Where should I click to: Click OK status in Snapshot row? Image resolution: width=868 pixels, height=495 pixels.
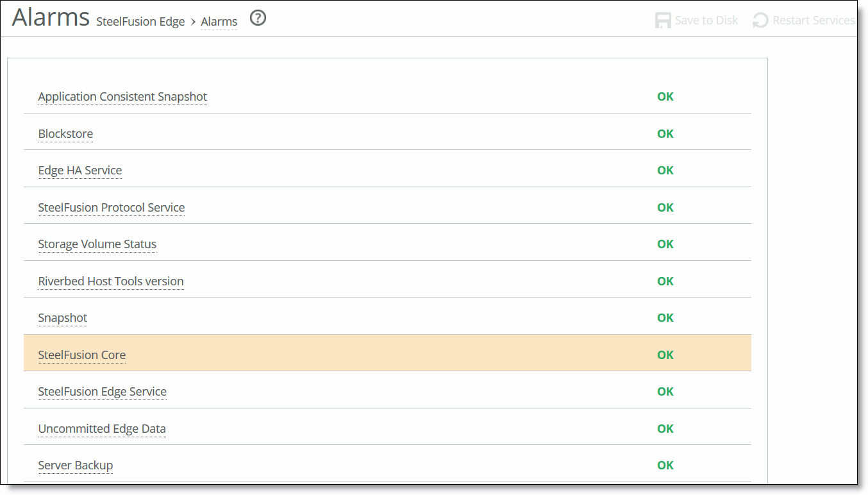click(x=665, y=318)
